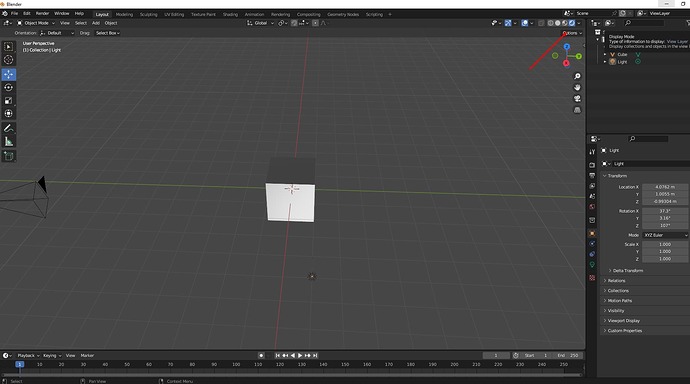Screen dimensions: 690x384
Task: Click the red X axis gizmo ball
Action: (x=566, y=63)
